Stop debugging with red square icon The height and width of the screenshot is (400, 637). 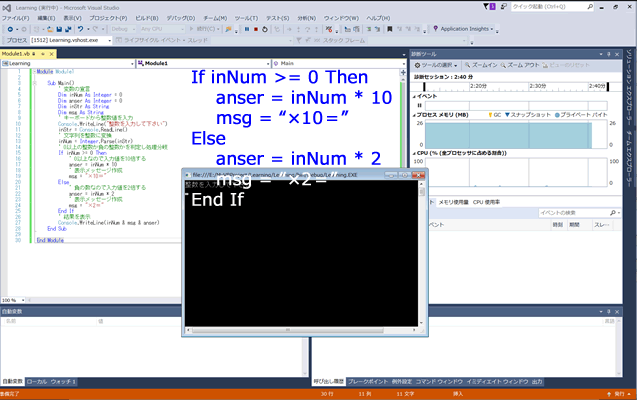[256, 29]
